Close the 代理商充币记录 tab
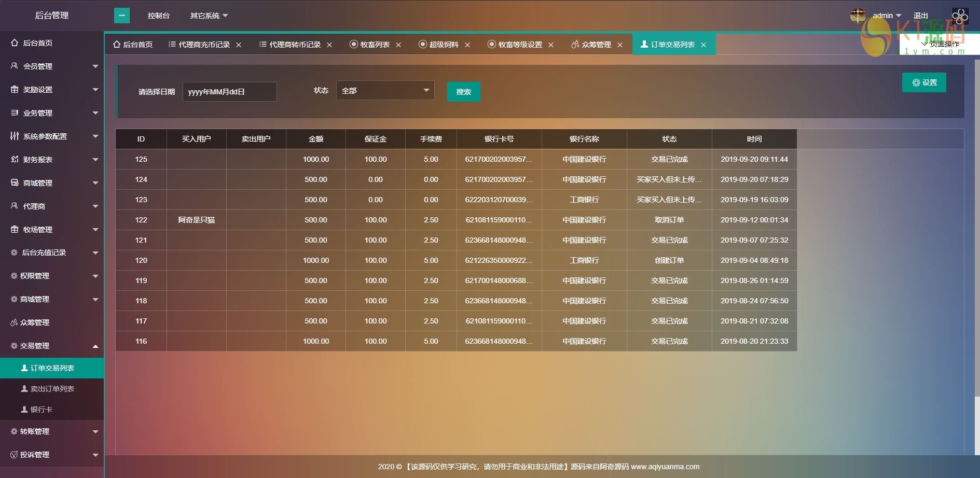 coord(239,45)
